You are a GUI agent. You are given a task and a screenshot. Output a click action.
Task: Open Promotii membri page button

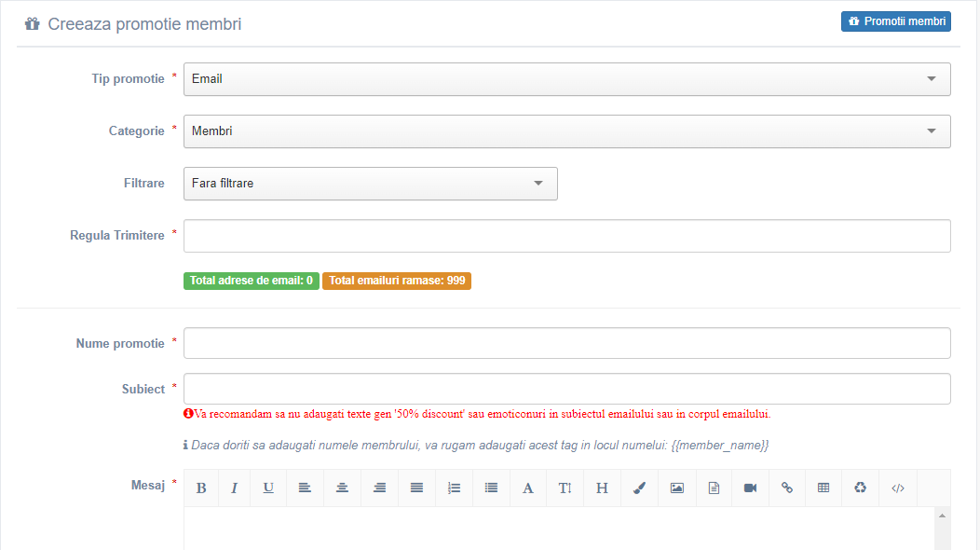[x=895, y=21]
